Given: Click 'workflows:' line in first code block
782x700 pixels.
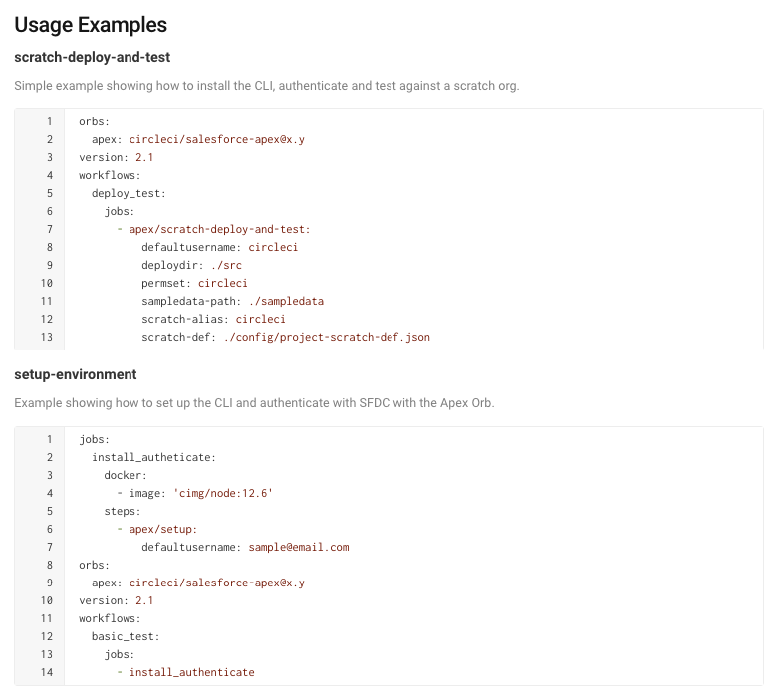Looking at the screenshot, I should pos(110,175).
